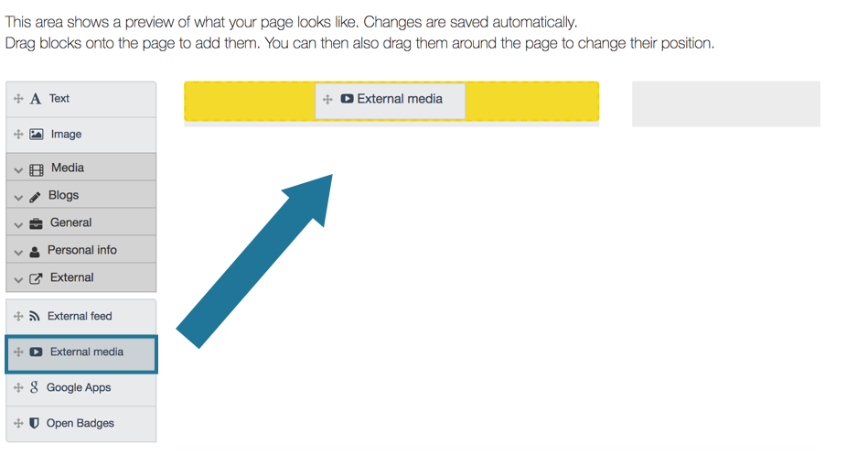868x466 pixels.
Task: Click the Media film strip icon
Action: coord(36,169)
